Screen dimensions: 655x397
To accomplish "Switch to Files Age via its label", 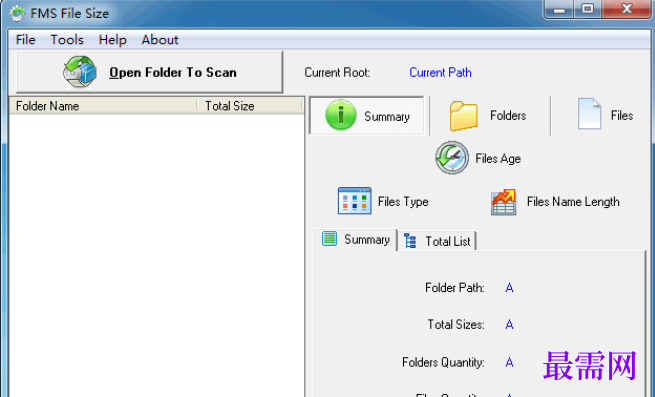I will coord(498,159).
